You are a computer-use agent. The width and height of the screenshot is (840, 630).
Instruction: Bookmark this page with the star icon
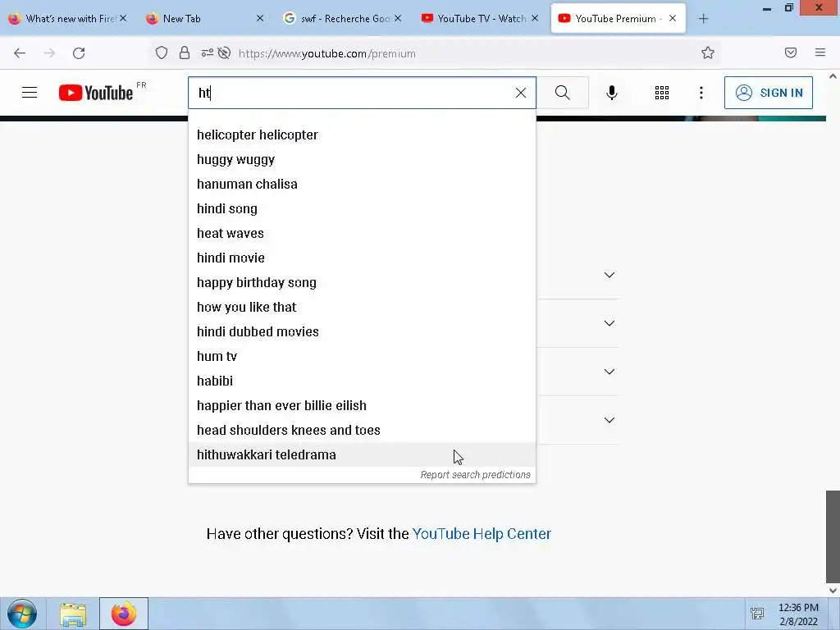708,52
